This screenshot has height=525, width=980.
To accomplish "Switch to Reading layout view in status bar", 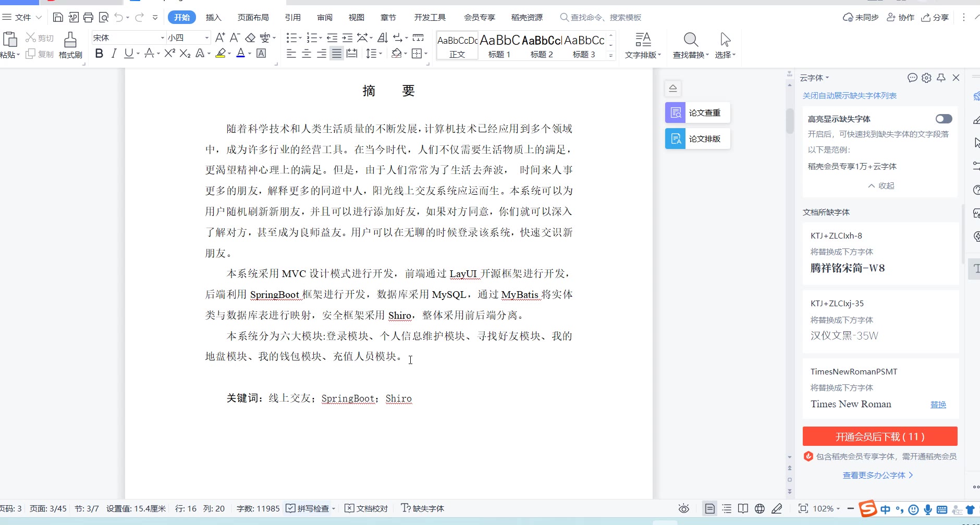I will pyautogui.click(x=743, y=508).
